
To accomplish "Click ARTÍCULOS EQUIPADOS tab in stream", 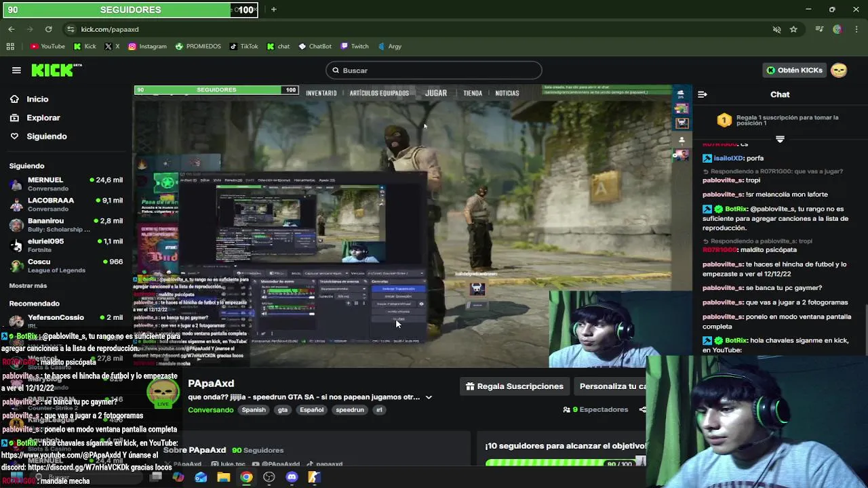I will [379, 94].
